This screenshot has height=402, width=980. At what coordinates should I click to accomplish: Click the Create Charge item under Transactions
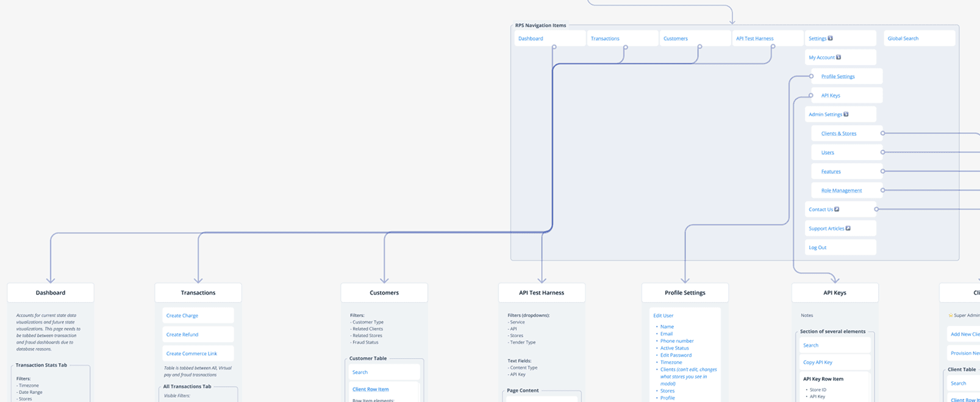coord(198,316)
